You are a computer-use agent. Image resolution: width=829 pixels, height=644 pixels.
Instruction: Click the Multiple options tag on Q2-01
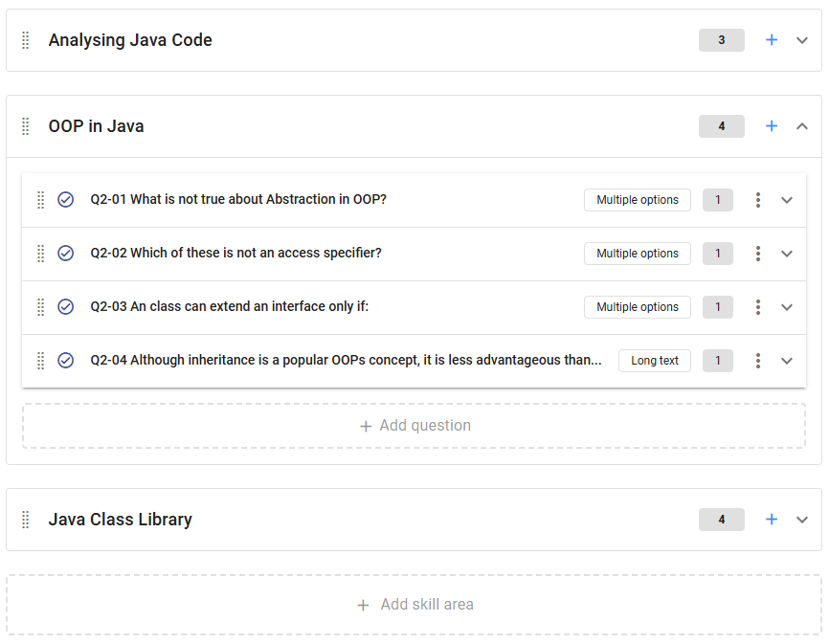tap(637, 200)
